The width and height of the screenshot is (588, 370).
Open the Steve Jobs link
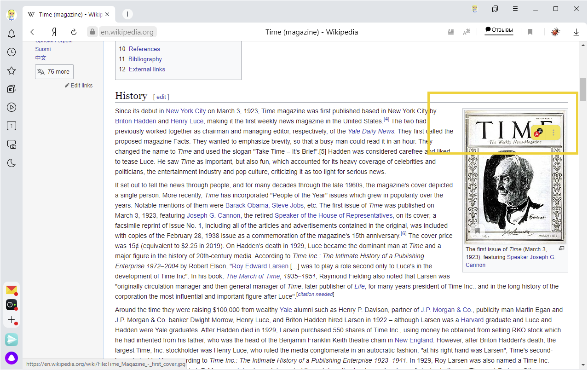click(x=288, y=205)
